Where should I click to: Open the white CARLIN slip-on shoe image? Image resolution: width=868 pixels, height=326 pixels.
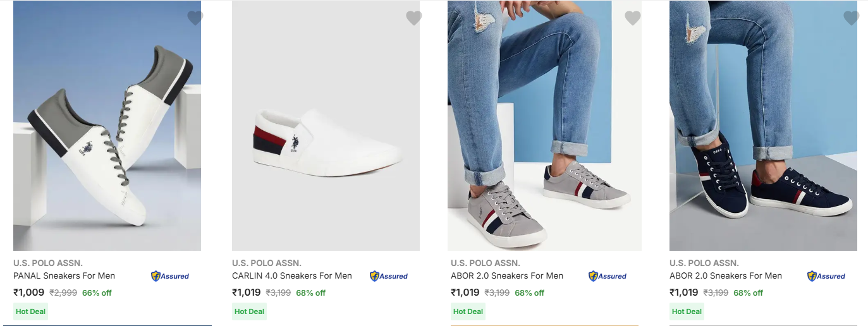[x=326, y=126]
